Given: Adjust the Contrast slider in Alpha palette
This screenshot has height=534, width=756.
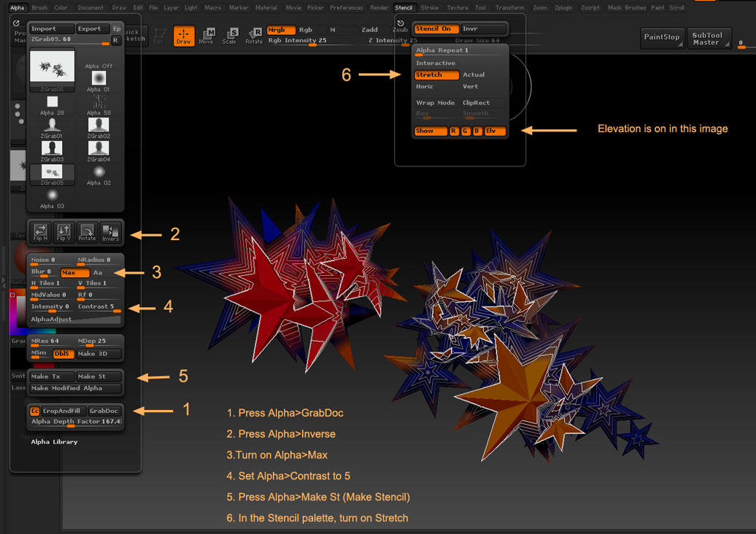Looking at the screenshot, I should click(99, 308).
